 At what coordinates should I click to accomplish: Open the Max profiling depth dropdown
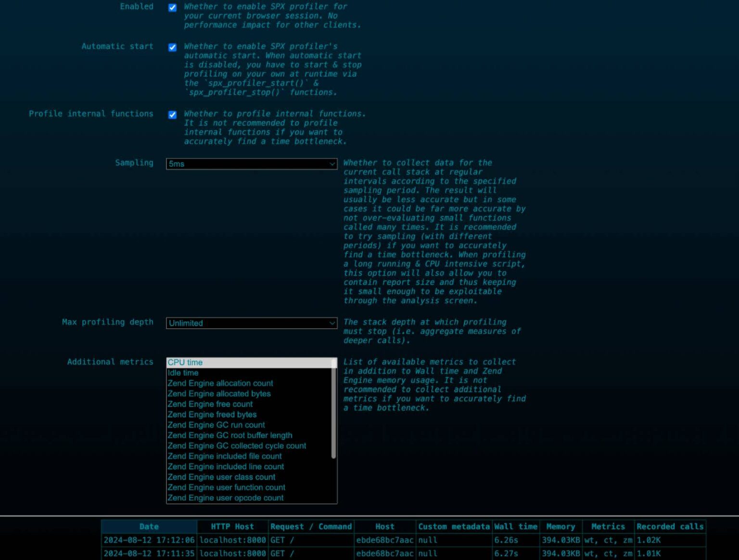(251, 323)
